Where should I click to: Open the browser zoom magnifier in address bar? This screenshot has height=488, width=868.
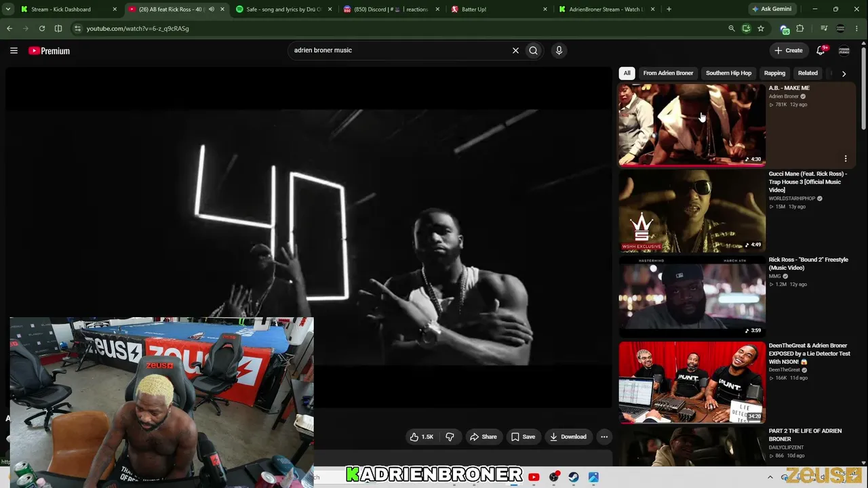pos(731,28)
